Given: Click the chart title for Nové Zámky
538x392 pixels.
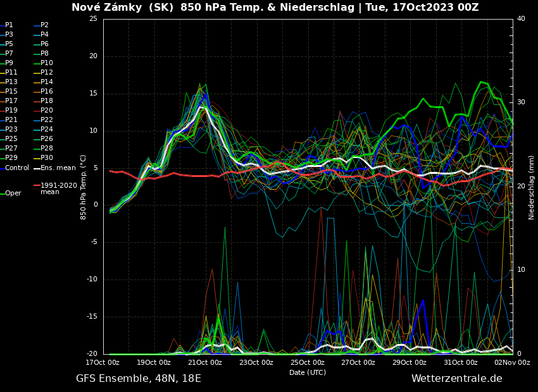Looking at the screenshot, I should point(275,8).
